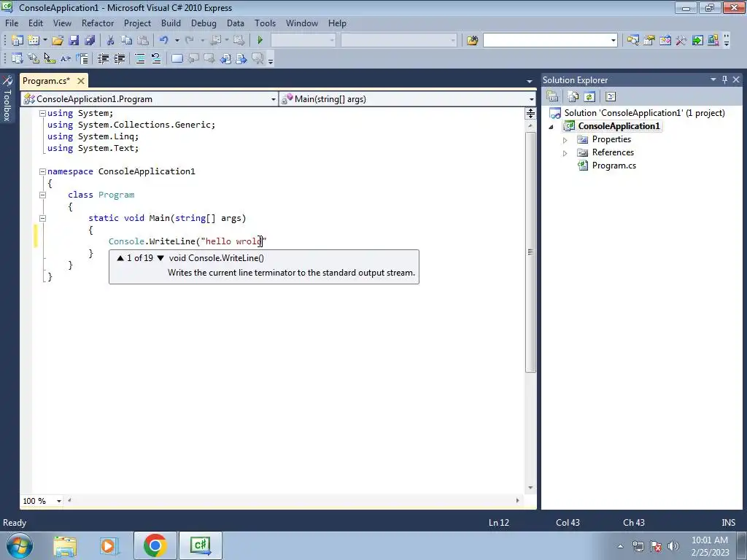Click the Paste toolbar icon
The image size is (747, 560).
point(142,41)
